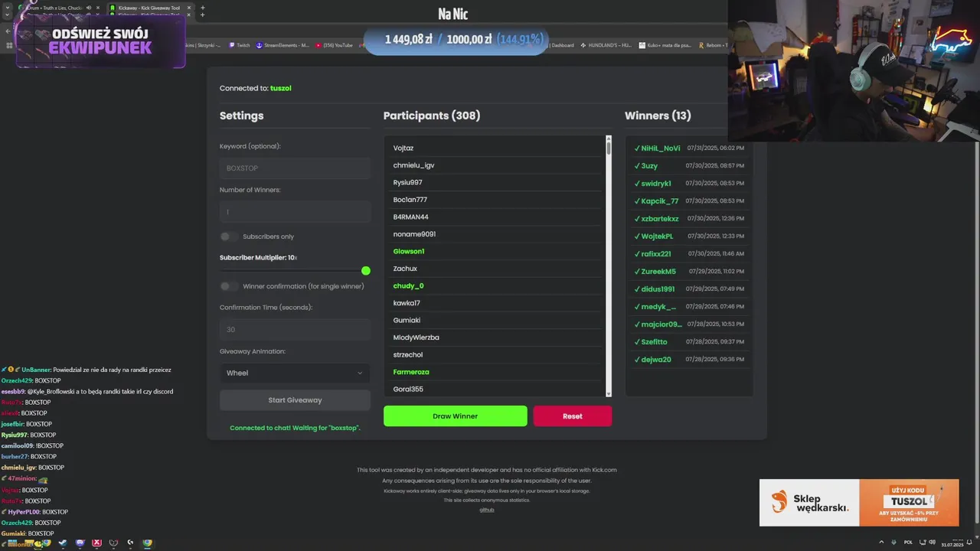Click the Keyword input field with BOXSTOP

click(x=295, y=168)
